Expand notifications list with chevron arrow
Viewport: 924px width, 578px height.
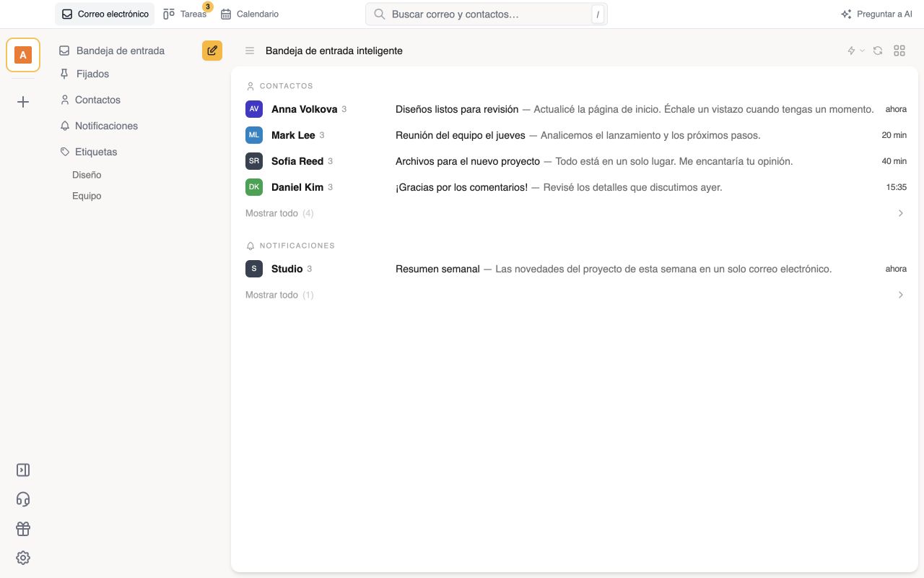900,295
